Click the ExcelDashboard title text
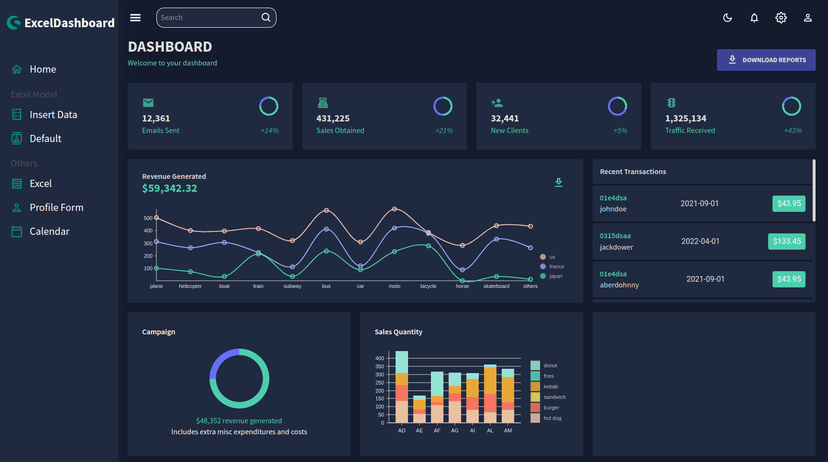The height and width of the screenshot is (462, 828). [x=69, y=23]
